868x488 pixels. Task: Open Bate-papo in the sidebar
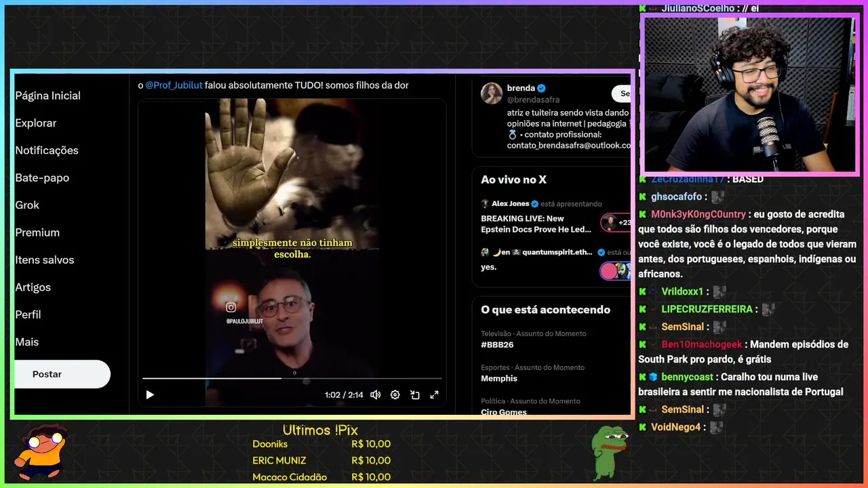[x=42, y=178]
